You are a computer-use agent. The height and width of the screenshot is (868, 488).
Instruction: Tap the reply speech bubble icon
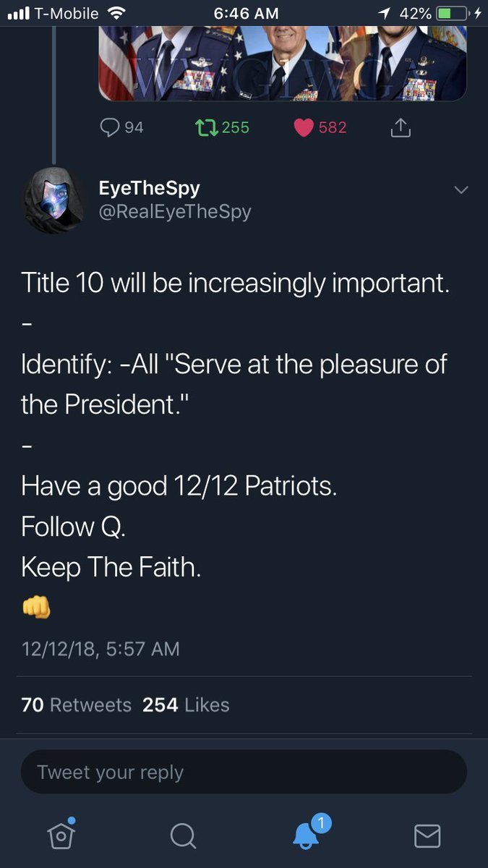click(109, 127)
